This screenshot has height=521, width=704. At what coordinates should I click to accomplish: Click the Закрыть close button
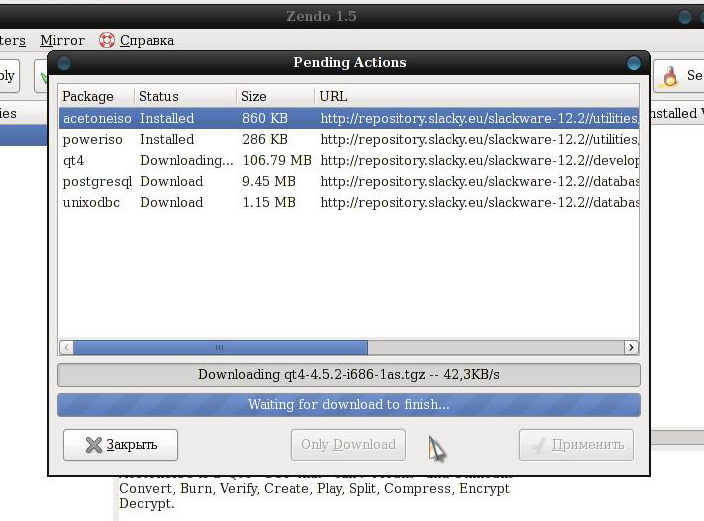pyautogui.click(x=120, y=445)
